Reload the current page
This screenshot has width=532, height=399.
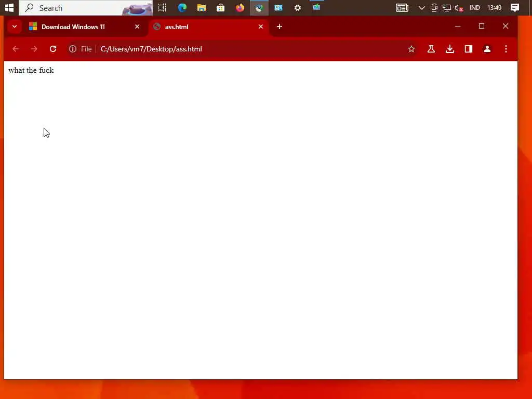pos(53,49)
